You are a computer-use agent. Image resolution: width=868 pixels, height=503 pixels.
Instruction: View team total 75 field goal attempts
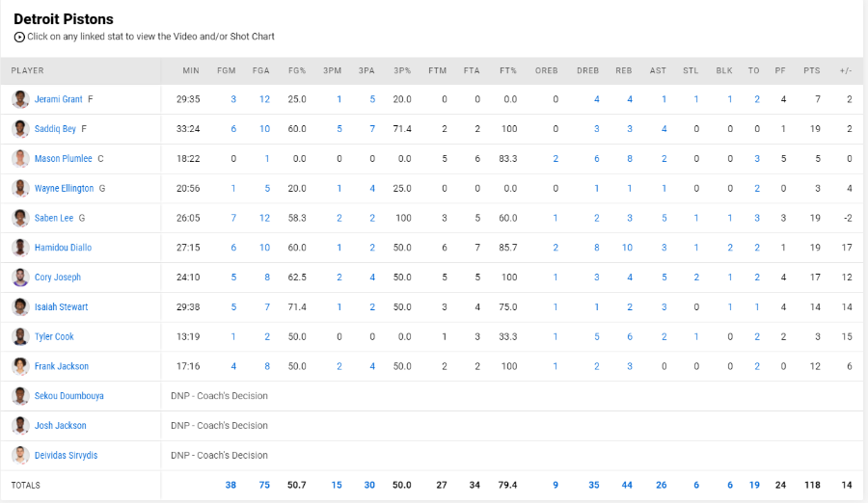264,486
